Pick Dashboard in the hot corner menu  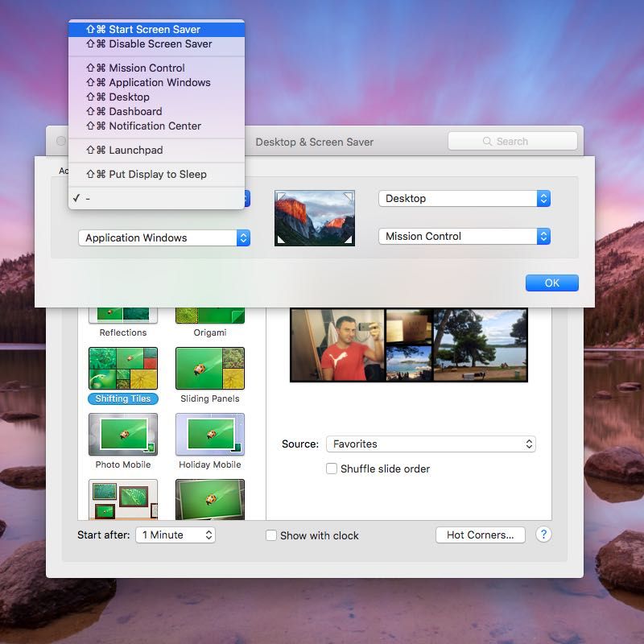point(156,111)
